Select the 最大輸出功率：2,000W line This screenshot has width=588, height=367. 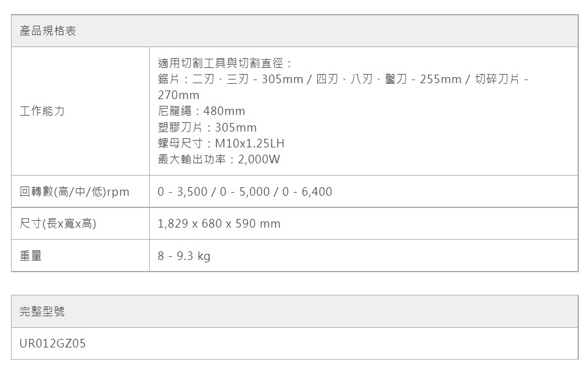click(219, 159)
